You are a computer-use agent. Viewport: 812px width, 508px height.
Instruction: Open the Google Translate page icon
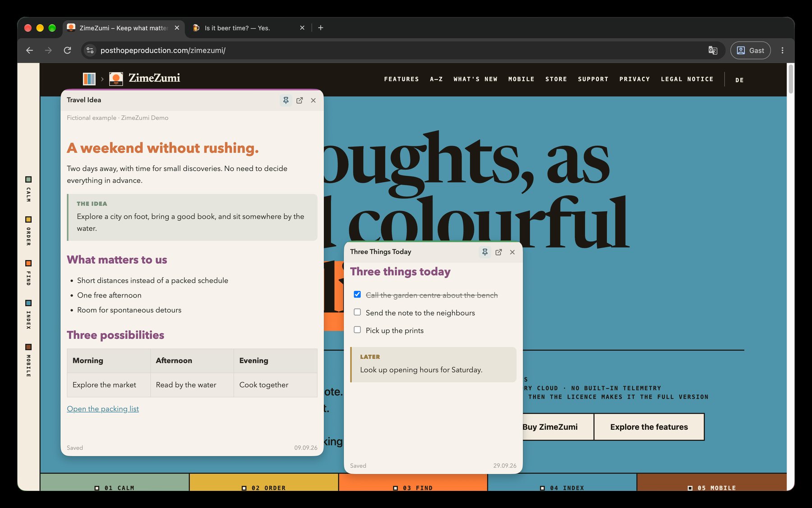point(713,50)
